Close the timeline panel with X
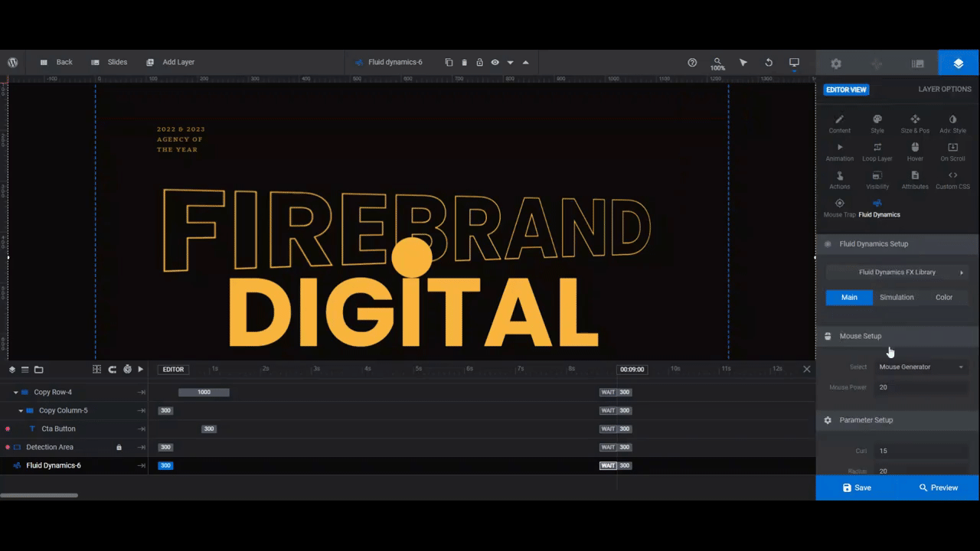 tap(806, 369)
